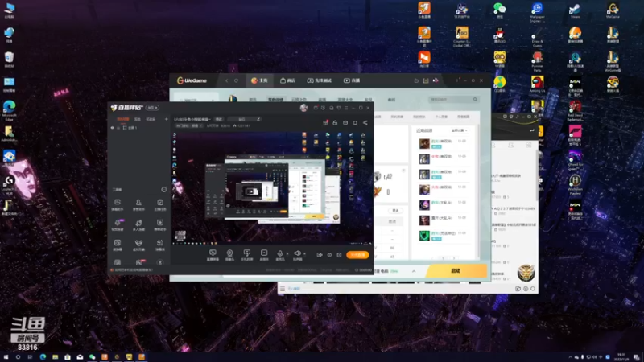
Task: Click the lock icon in streaming tool header
Action: click(335, 123)
